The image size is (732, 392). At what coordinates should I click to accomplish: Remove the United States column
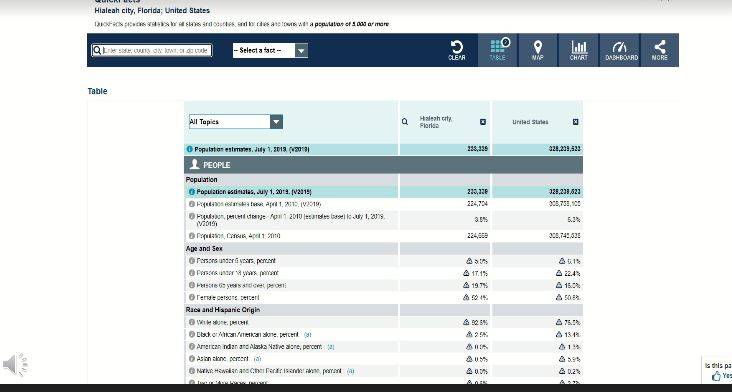(576, 122)
